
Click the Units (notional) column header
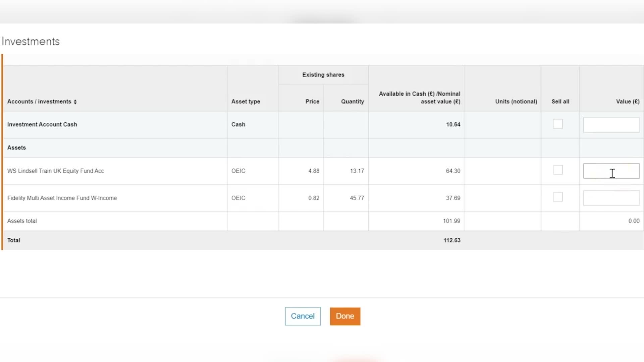(x=516, y=102)
